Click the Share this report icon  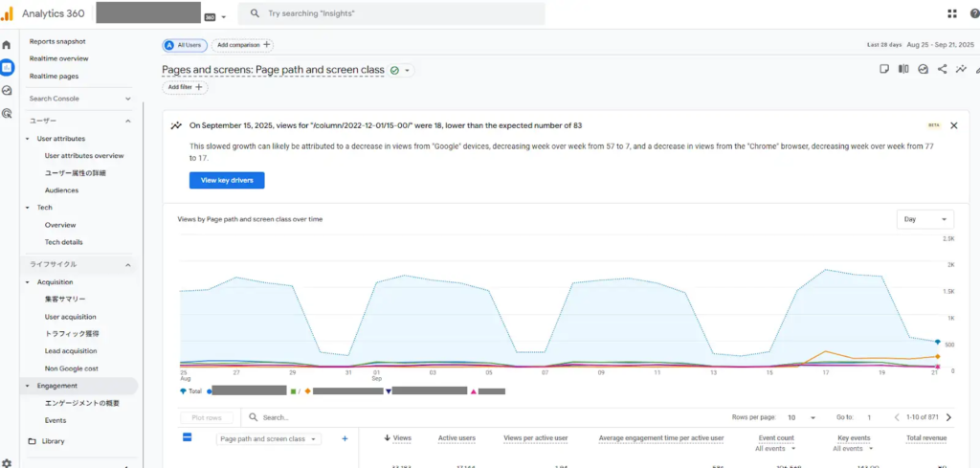point(943,69)
